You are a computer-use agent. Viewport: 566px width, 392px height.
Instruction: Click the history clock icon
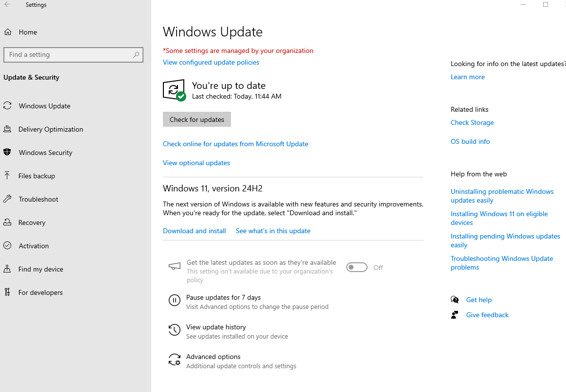175,330
